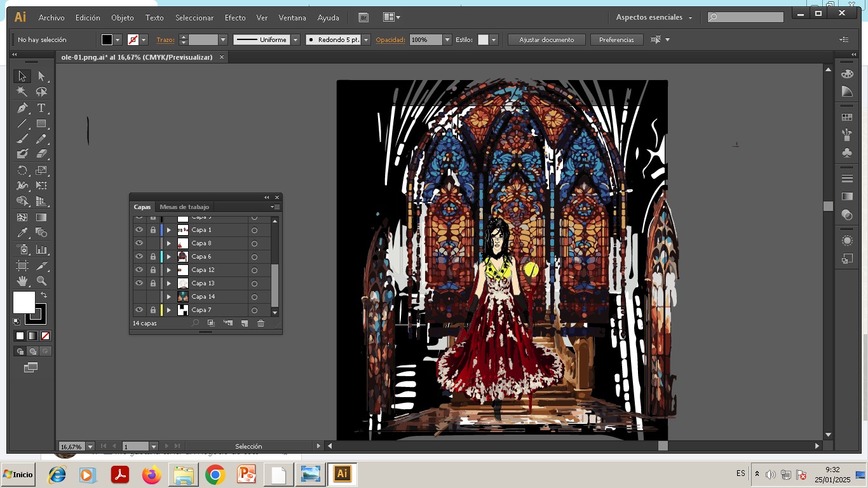Select the Hand tool
This screenshot has width=868, height=488.
22,280
